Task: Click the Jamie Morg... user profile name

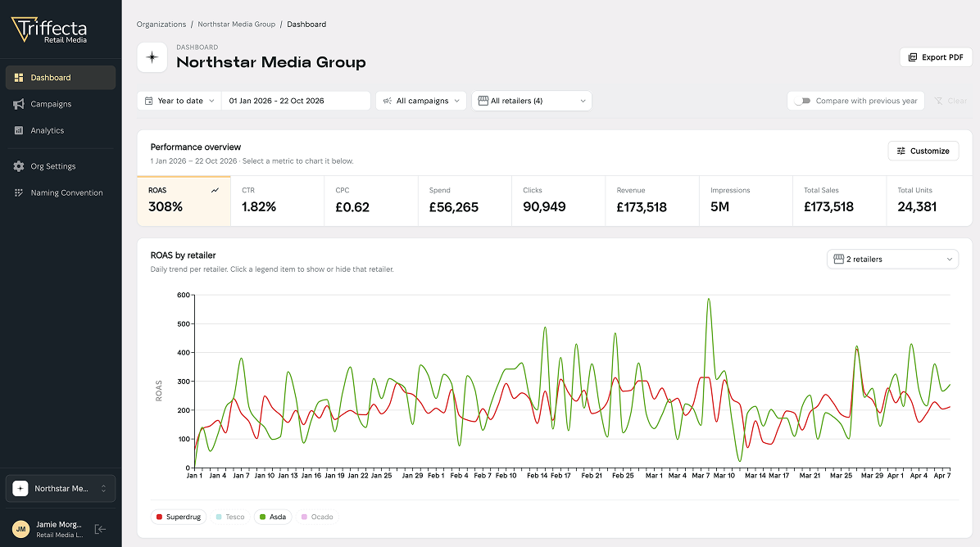Action: [x=59, y=525]
